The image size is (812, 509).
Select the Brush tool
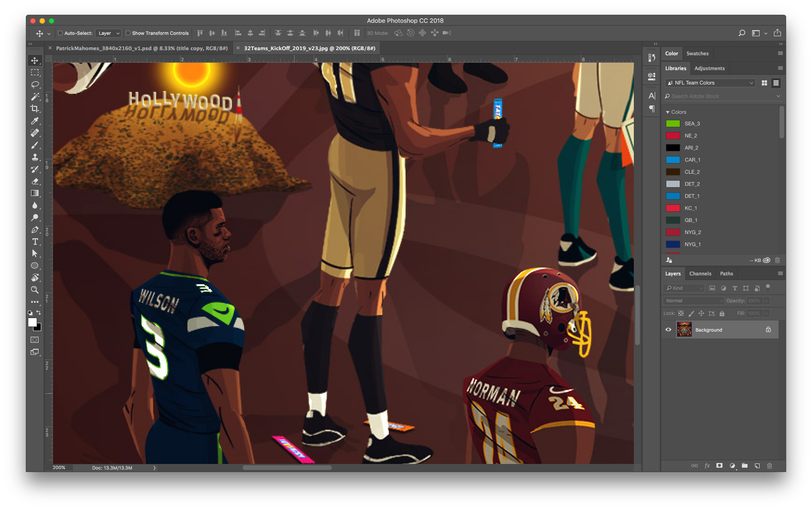(x=35, y=145)
